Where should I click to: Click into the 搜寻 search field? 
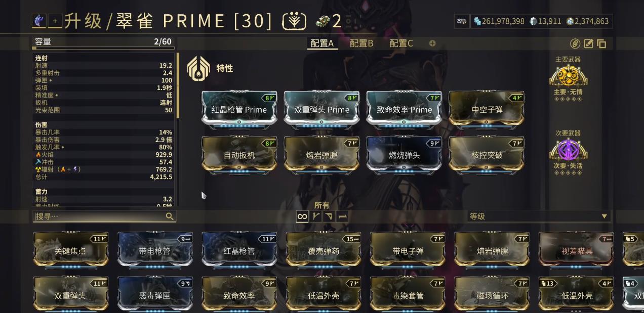click(x=99, y=216)
